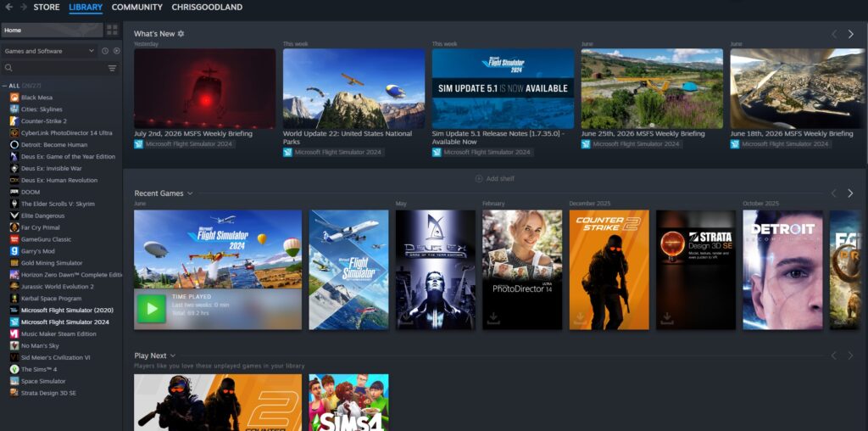Open Strata Design 3D SE cover
The image size is (868, 431).
coord(696,270)
